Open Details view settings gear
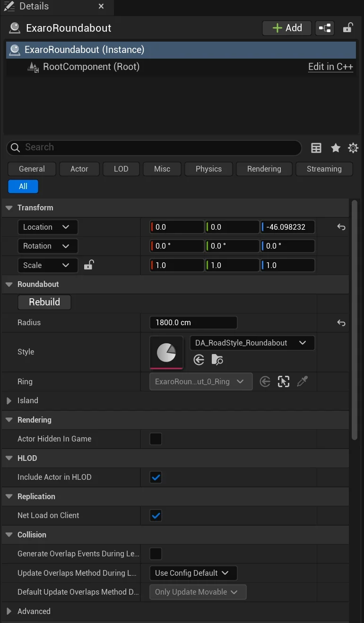This screenshot has width=364, height=623. [x=353, y=148]
